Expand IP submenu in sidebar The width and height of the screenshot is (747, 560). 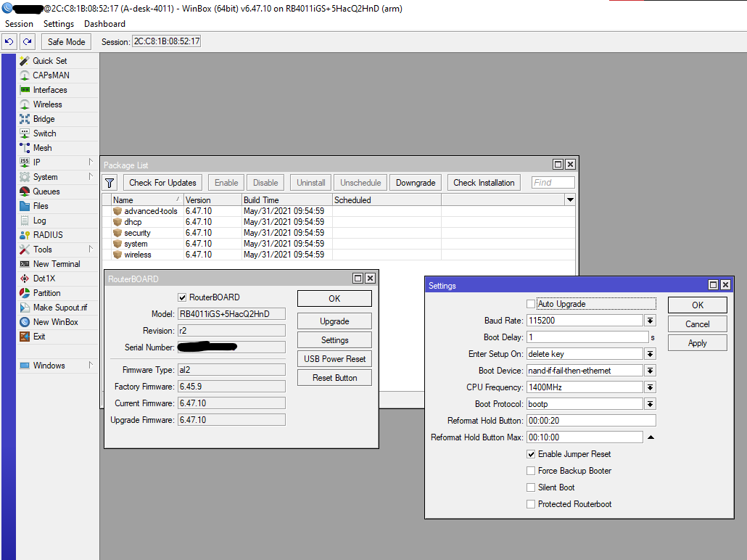pos(57,162)
